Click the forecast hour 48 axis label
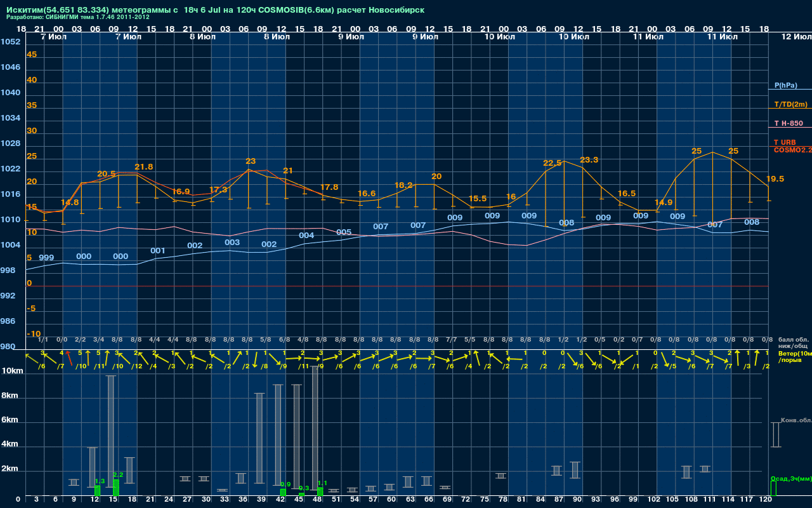This screenshot has height=508, width=812. (x=318, y=500)
